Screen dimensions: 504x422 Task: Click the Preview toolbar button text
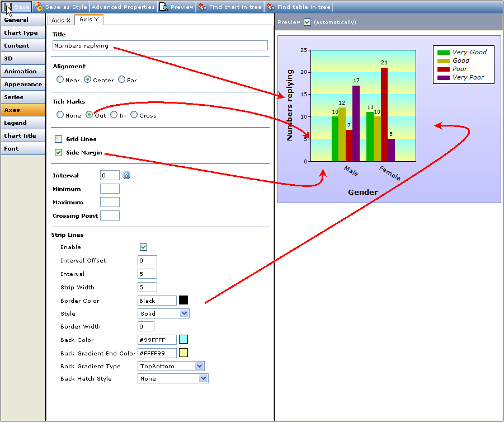(x=182, y=7)
